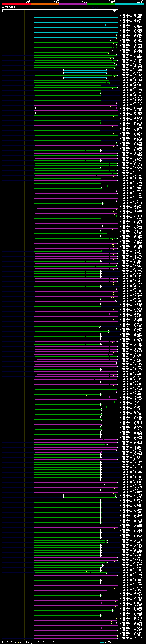
Task: Click the UniRef100_Q7XPT4 label
Action: coord(131,67)
